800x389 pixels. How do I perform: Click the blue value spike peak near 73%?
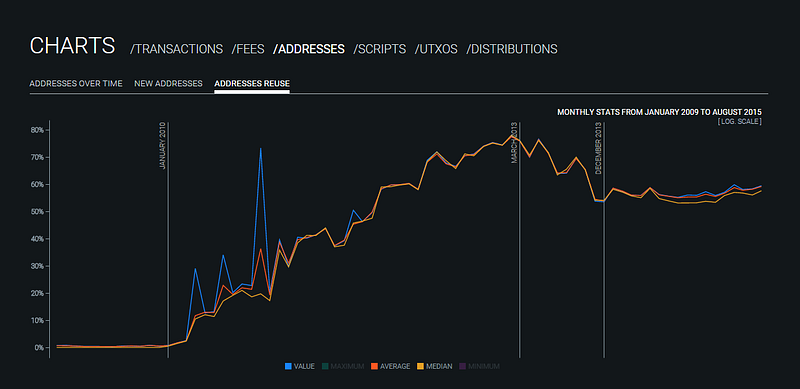coord(261,149)
